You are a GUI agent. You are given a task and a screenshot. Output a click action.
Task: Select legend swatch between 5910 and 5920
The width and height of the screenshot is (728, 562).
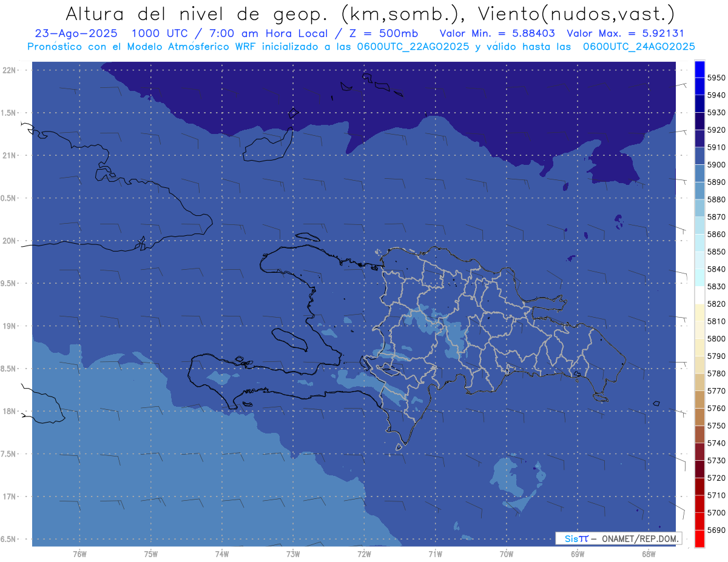point(699,138)
